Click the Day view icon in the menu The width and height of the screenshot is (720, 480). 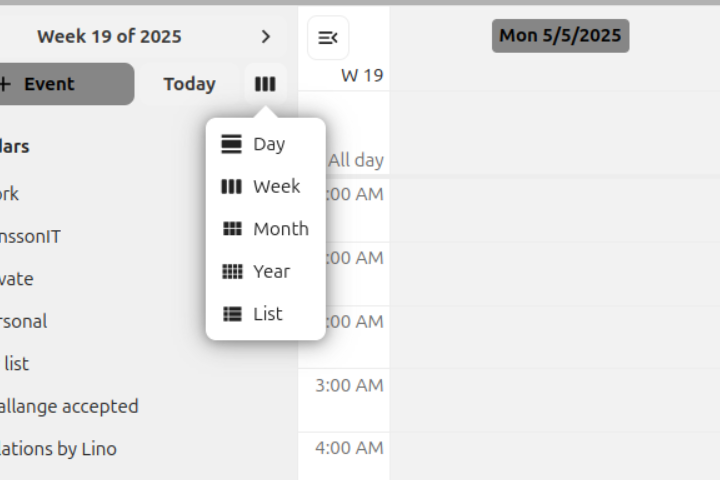point(232,144)
